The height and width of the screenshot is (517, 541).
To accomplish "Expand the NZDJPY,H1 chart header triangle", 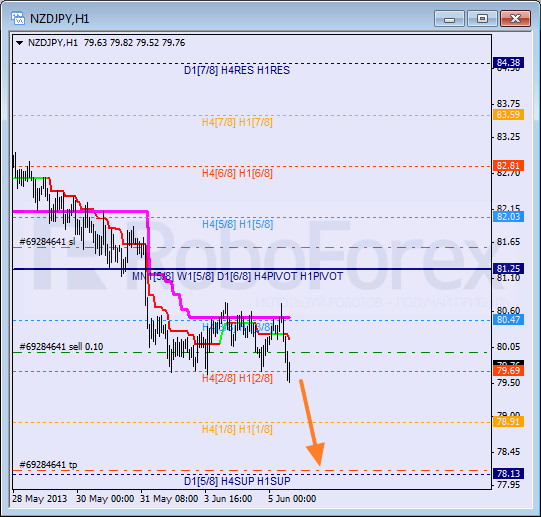I will point(19,43).
